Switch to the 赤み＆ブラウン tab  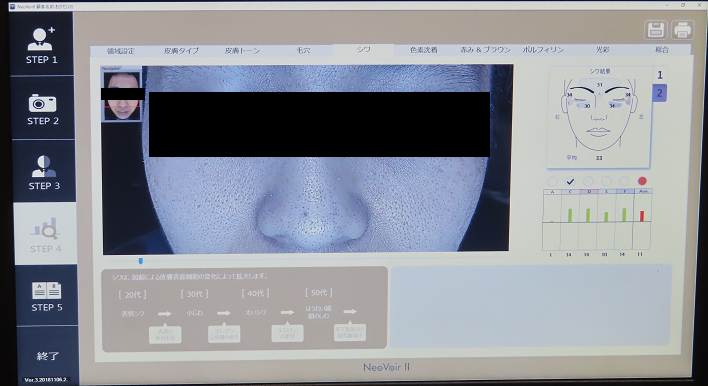point(485,50)
